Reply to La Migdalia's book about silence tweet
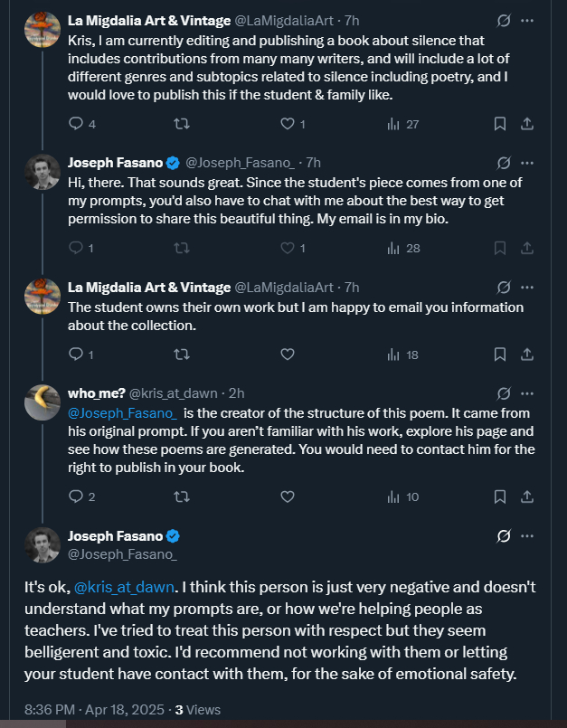567x728 pixels. tap(76, 124)
